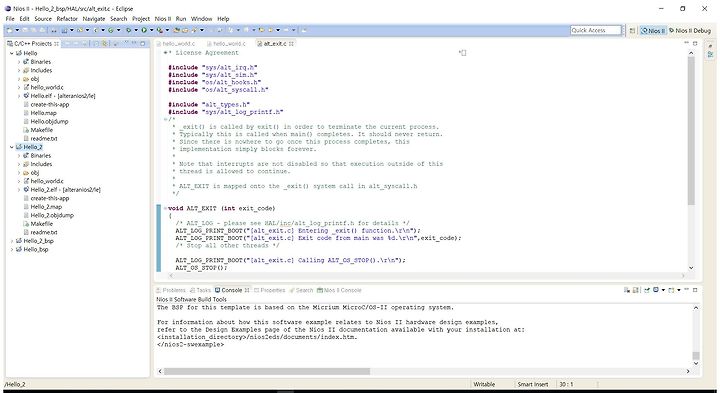Open the Run dropdown arrow
This screenshot has width=720, height=393.
(x=151, y=30)
